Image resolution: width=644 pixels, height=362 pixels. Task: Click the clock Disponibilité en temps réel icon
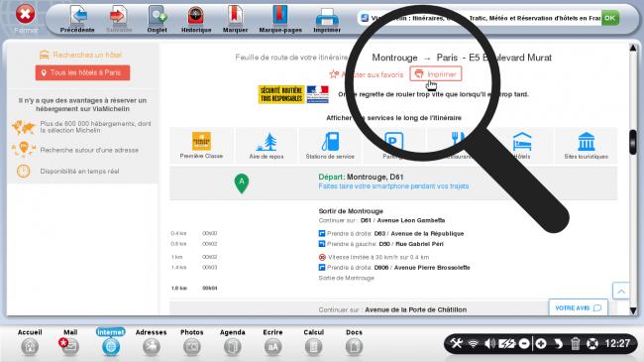tap(24, 171)
